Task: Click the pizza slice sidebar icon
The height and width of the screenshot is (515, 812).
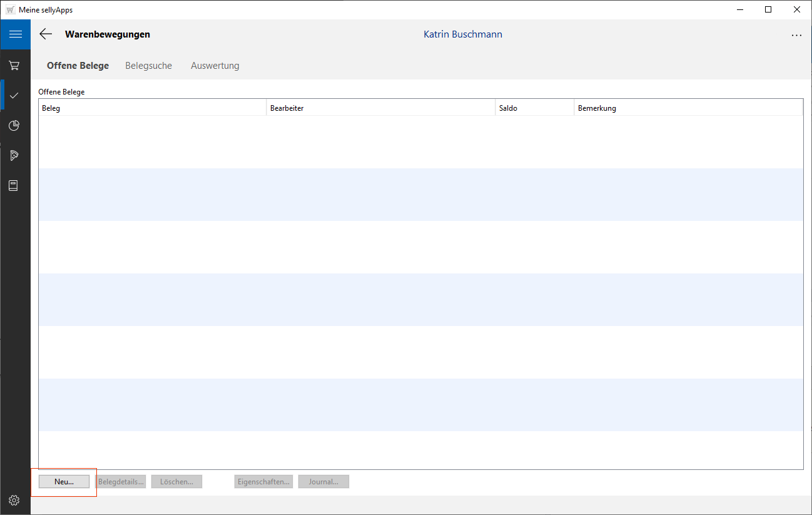Action: coord(14,156)
